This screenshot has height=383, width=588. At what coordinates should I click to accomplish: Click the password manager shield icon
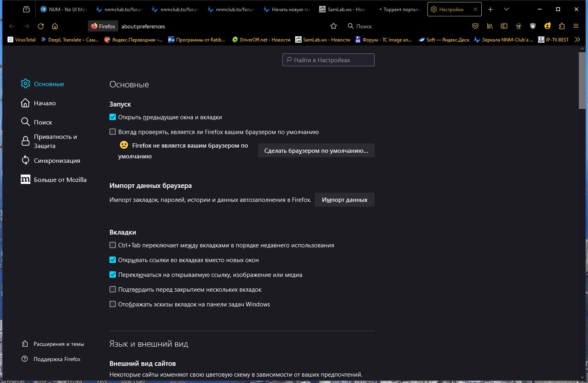point(532,26)
